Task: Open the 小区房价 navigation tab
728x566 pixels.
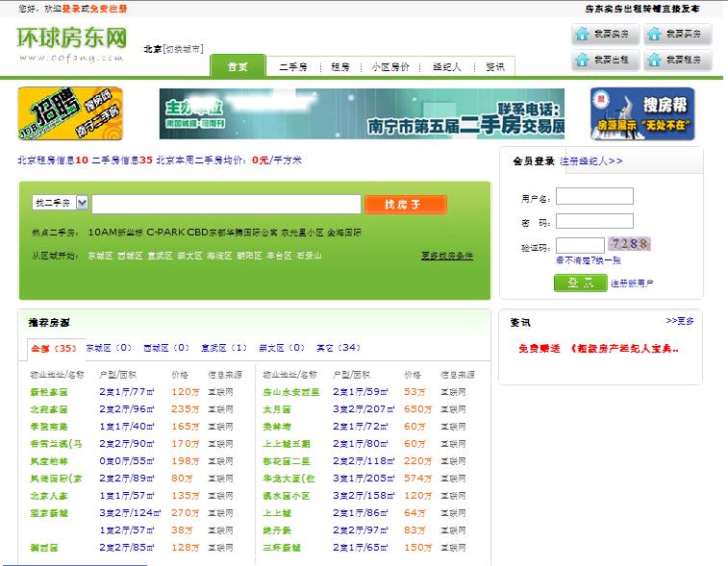Action: (390, 67)
